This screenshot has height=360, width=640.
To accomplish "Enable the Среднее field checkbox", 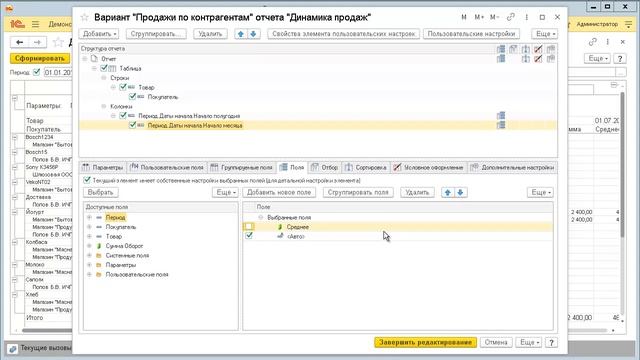I will 249,227.
